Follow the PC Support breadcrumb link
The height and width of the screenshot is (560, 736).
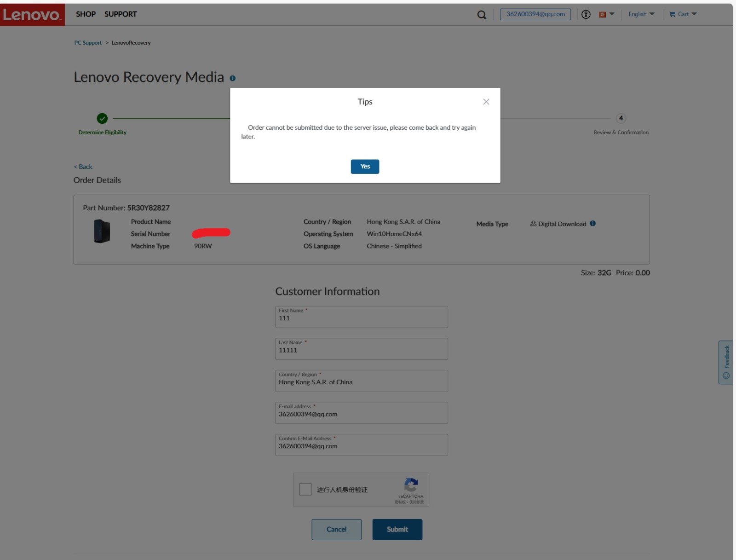(x=88, y=43)
